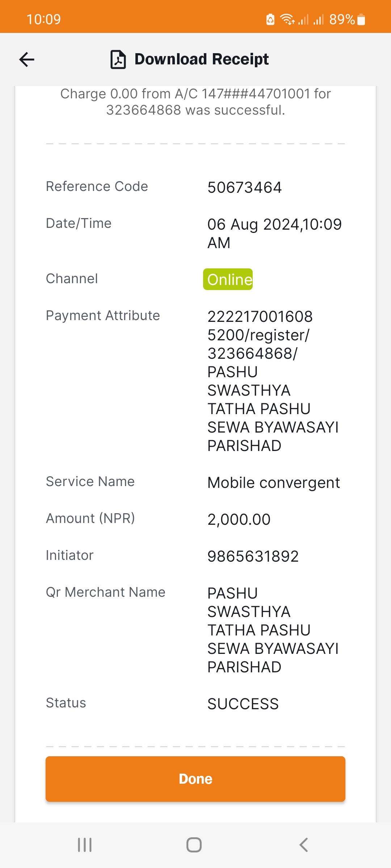Tap the back arrow in the header

click(27, 60)
